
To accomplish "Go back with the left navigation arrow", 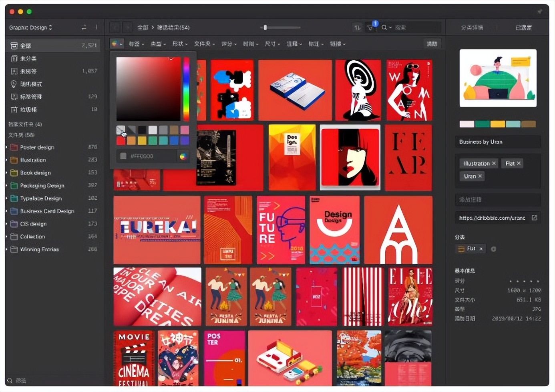I will [115, 28].
